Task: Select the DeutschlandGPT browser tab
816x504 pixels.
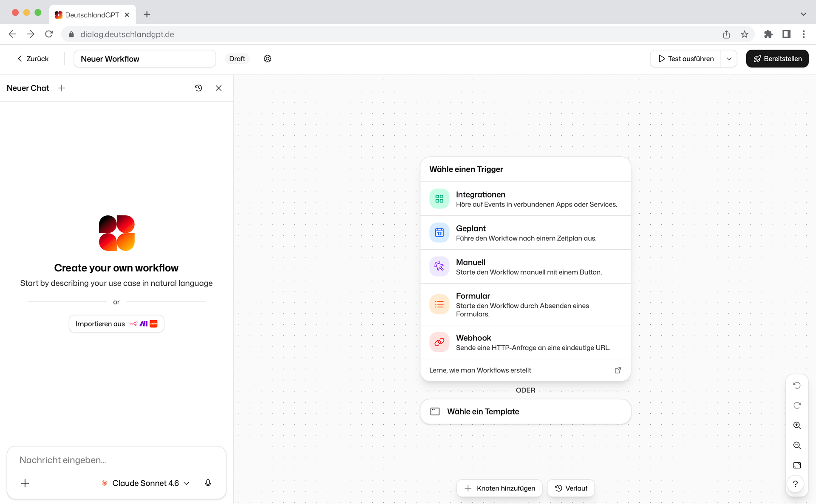Action: point(93,15)
